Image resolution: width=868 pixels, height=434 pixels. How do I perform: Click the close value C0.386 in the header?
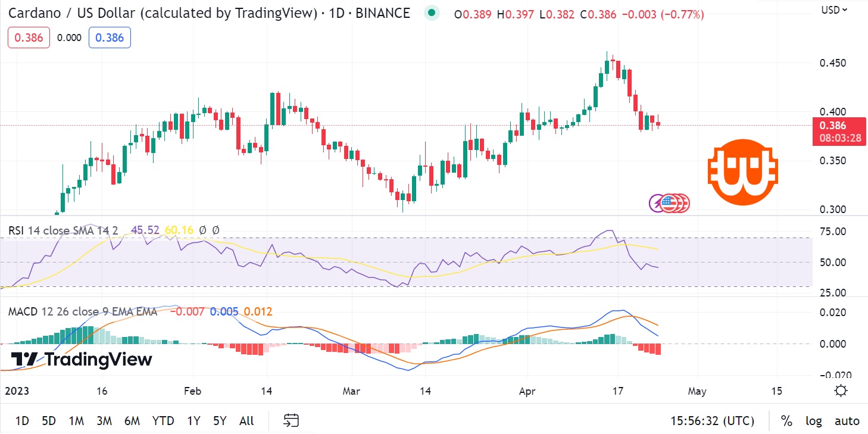point(598,14)
